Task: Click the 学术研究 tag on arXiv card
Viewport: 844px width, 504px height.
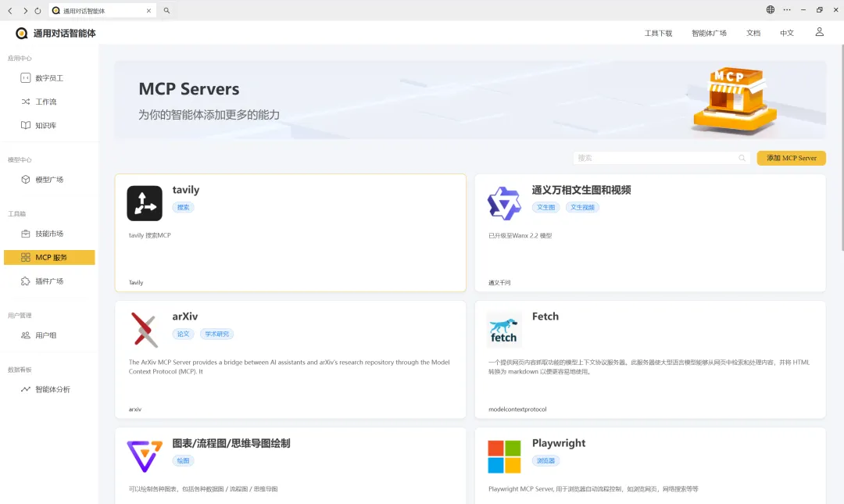Action: 217,334
